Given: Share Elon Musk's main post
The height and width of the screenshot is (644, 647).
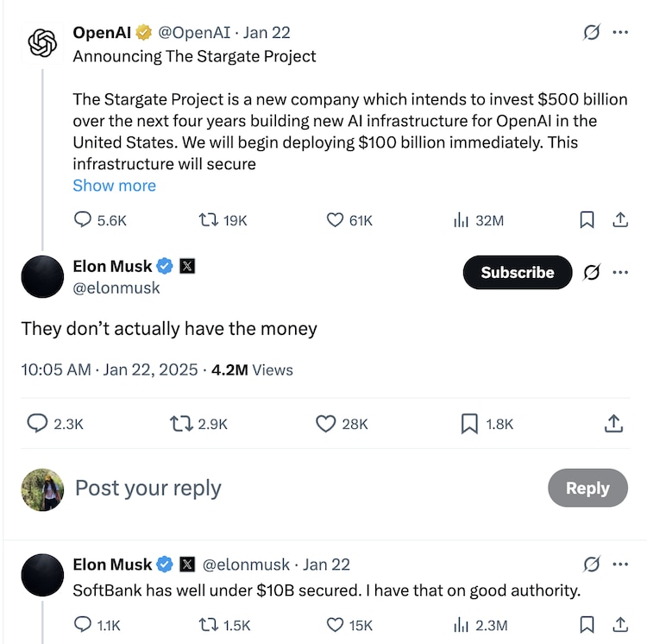Looking at the screenshot, I should pos(613,424).
